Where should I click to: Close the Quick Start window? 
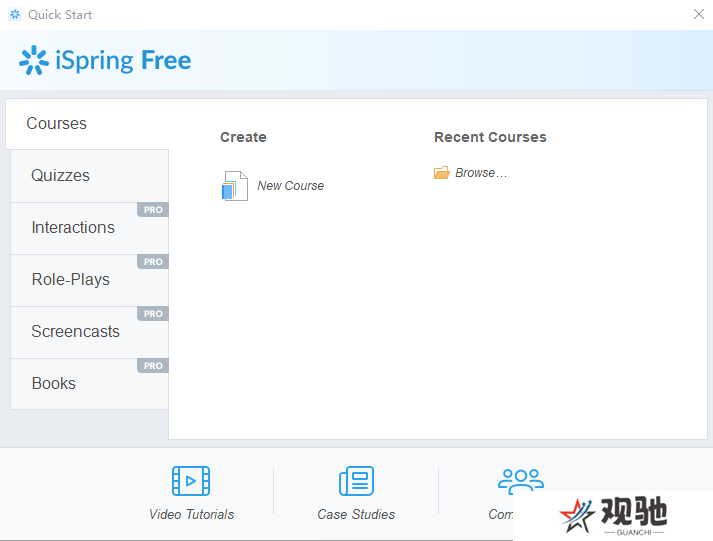pyautogui.click(x=699, y=14)
